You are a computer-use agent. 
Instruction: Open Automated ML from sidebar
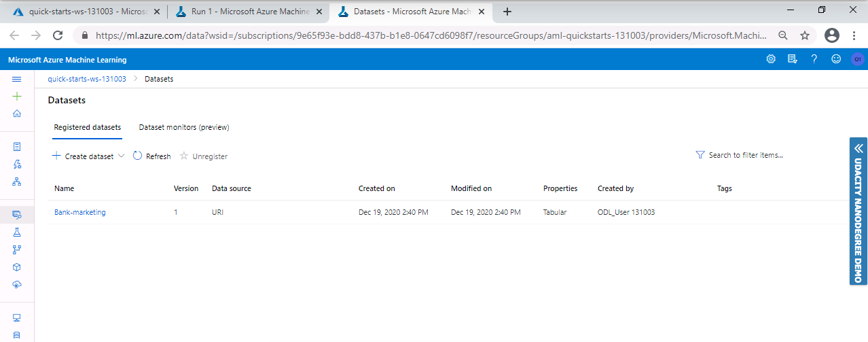click(17, 164)
